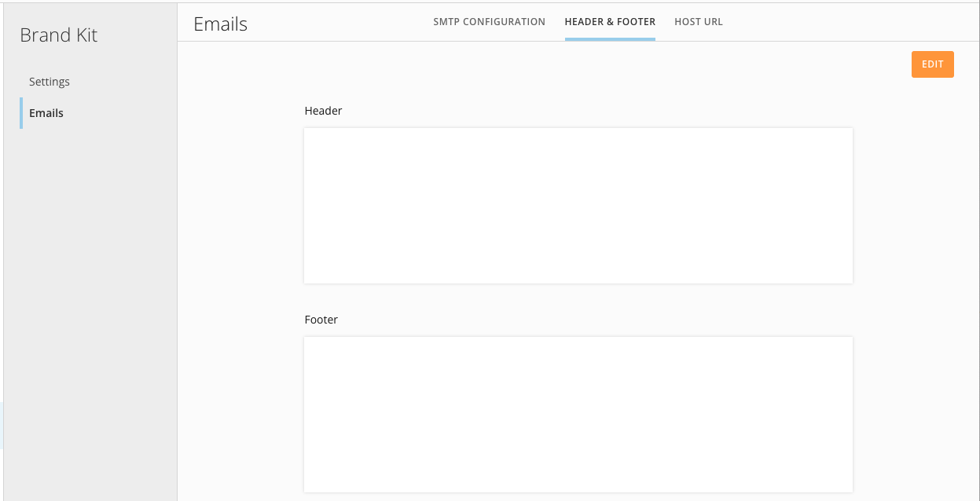Screen dimensions: 980x501
Task: Click the blue indicator beside the Emails entry
Action: (x=21, y=112)
